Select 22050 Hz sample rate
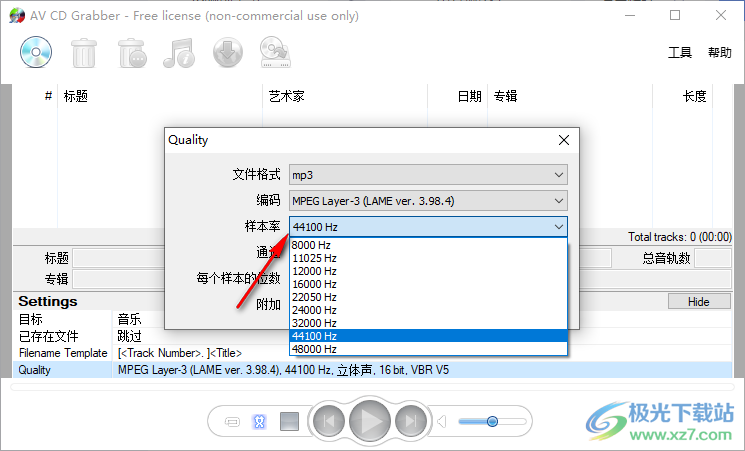The height and width of the screenshot is (451, 745). (428, 297)
